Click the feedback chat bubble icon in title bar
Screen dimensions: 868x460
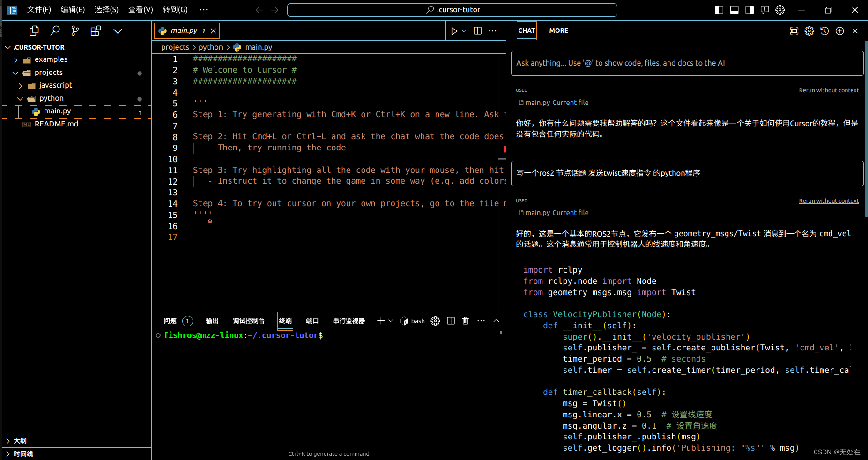coord(765,10)
